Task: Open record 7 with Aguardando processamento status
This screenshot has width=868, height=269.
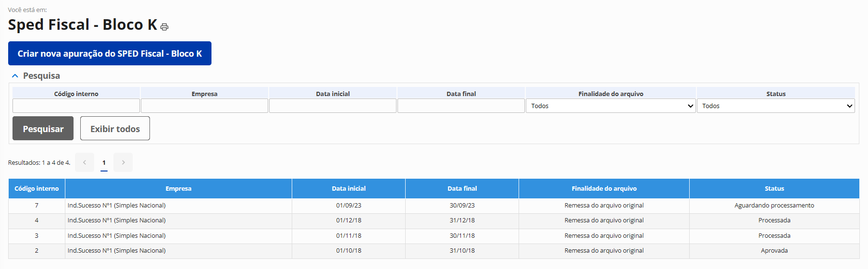Action: [x=37, y=206]
